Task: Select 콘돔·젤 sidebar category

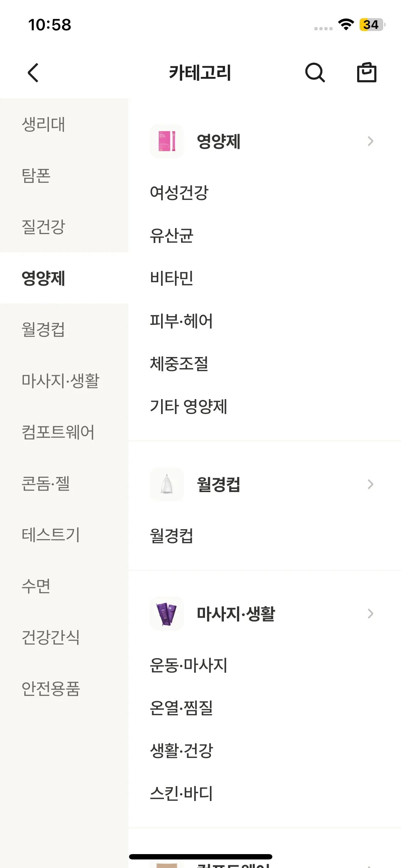Action: coord(46,484)
